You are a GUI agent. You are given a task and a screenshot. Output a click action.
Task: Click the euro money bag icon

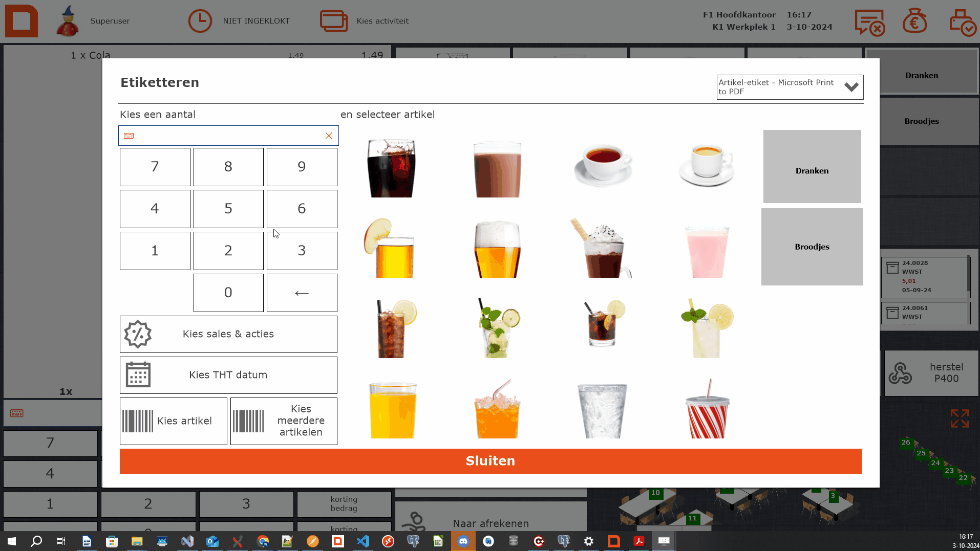pyautogui.click(x=914, y=21)
